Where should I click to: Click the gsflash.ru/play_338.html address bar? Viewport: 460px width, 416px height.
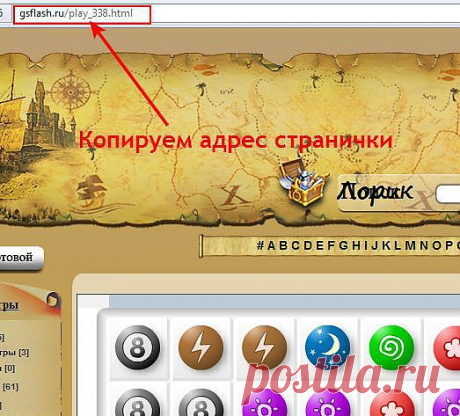click(x=82, y=14)
